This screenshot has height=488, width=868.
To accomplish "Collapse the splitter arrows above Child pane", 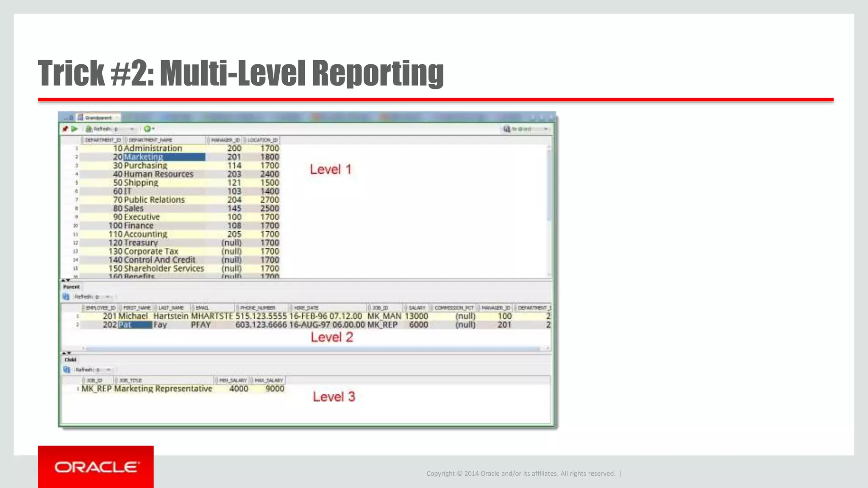I will pos(66,352).
